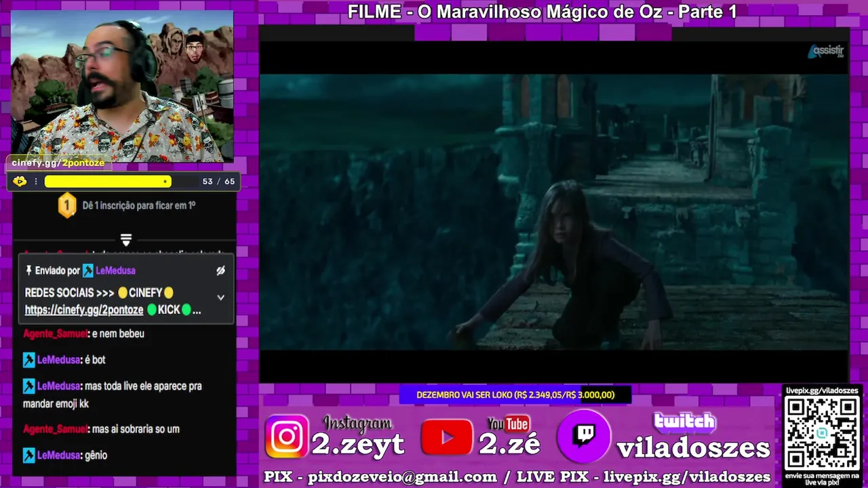The height and width of the screenshot is (488, 868).
Task: Click the livepix QR code
Action: point(821,434)
